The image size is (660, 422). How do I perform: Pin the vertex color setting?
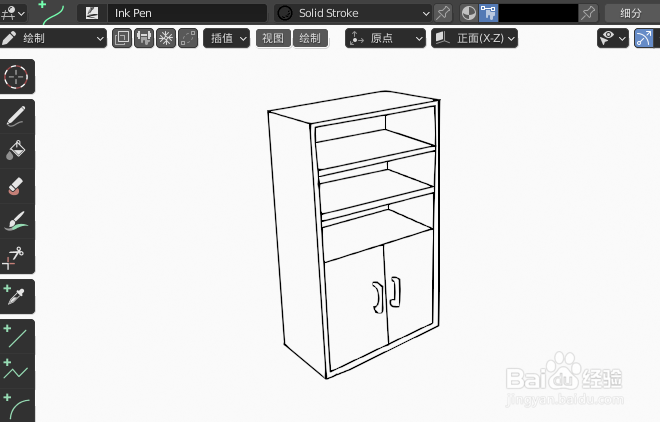[x=588, y=13]
